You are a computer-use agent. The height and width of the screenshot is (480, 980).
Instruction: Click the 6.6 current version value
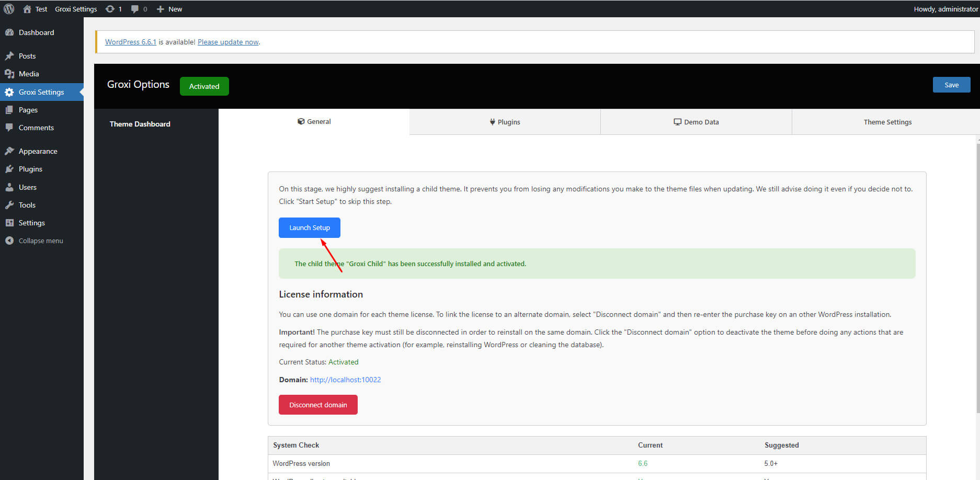pos(643,463)
